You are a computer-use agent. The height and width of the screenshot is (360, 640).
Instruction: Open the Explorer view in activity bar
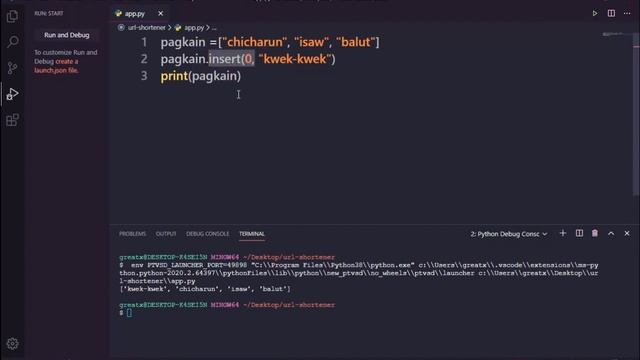[x=12, y=16]
